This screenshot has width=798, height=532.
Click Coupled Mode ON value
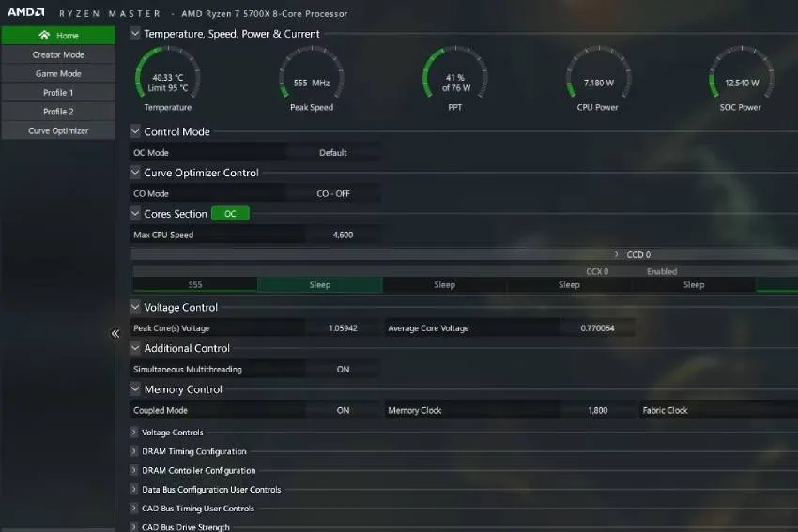(x=343, y=410)
